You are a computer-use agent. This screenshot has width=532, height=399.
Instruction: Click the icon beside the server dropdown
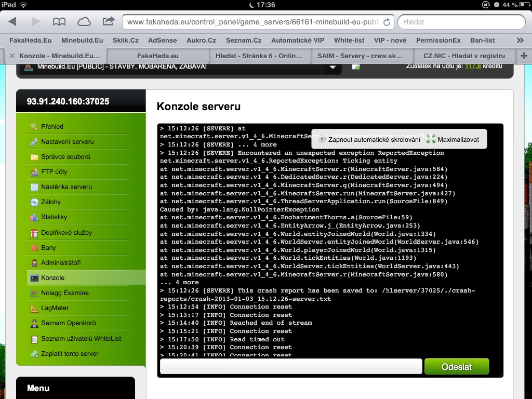pyautogui.click(x=355, y=67)
